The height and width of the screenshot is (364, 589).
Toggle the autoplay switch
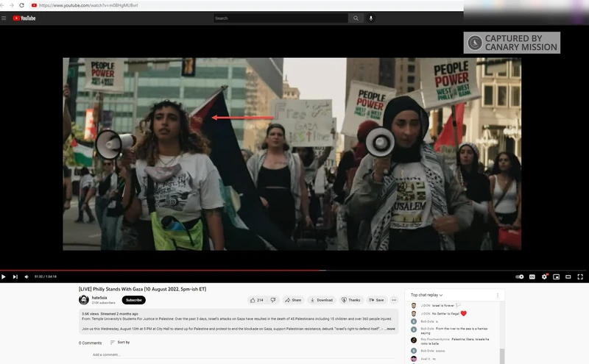coord(520,276)
